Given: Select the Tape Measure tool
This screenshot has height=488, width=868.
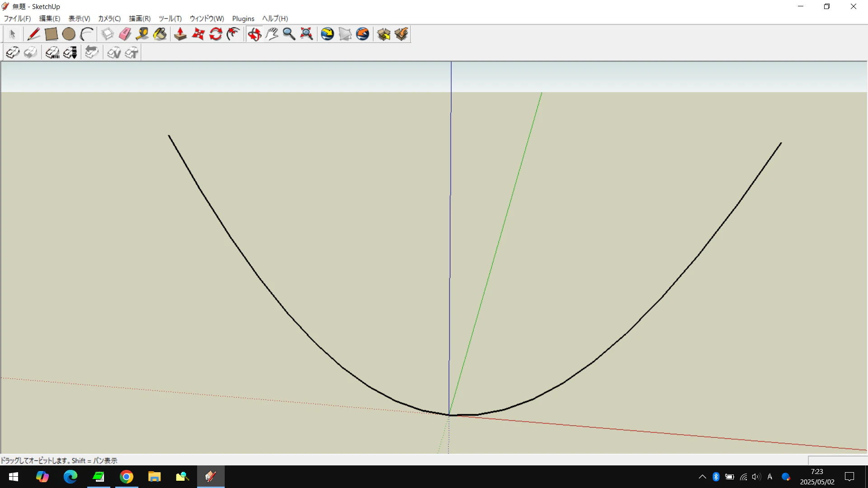Looking at the screenshot, I should pyautogui.click(x=142, y=34).
